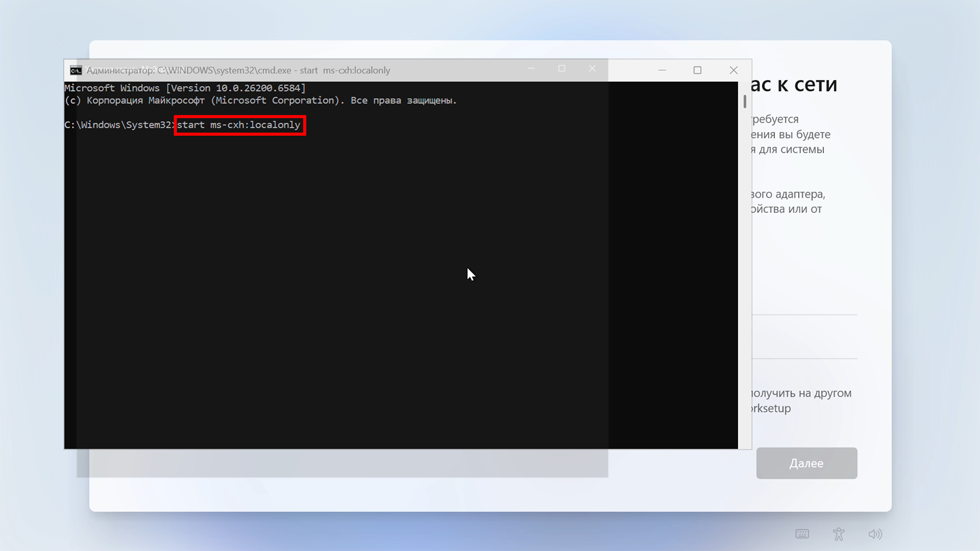This screenshot has width=980, height=551.
Task: Click the highlighted start ms-cxh:localonly command
Action: click(x=239, y=125)
